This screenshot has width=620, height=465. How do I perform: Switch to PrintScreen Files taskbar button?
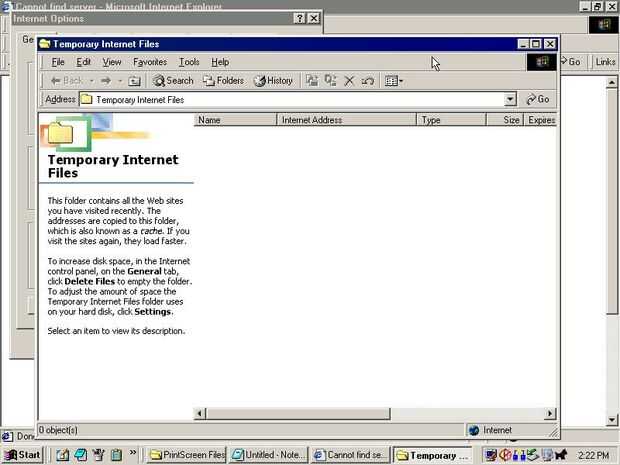(x=187, y=455)
